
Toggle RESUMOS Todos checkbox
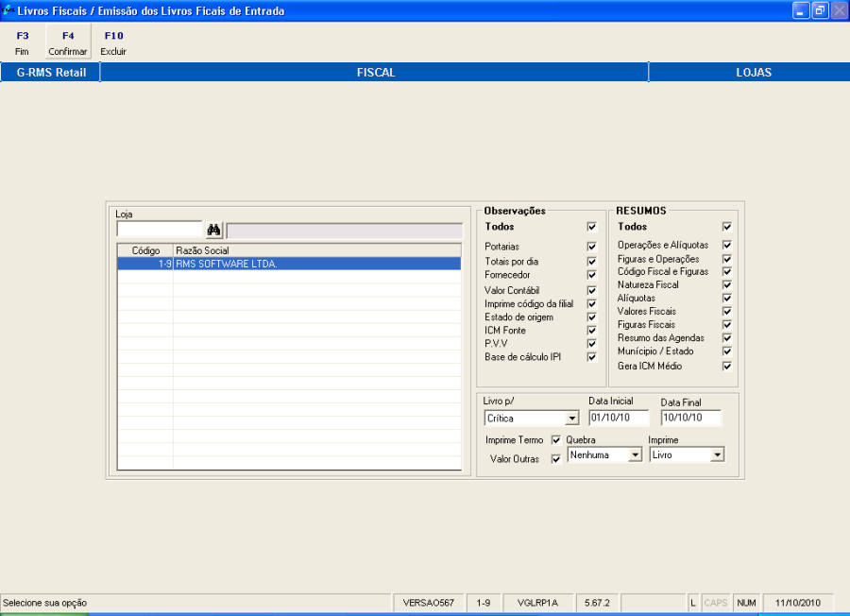pyautogui.click(x=727, y=227)
